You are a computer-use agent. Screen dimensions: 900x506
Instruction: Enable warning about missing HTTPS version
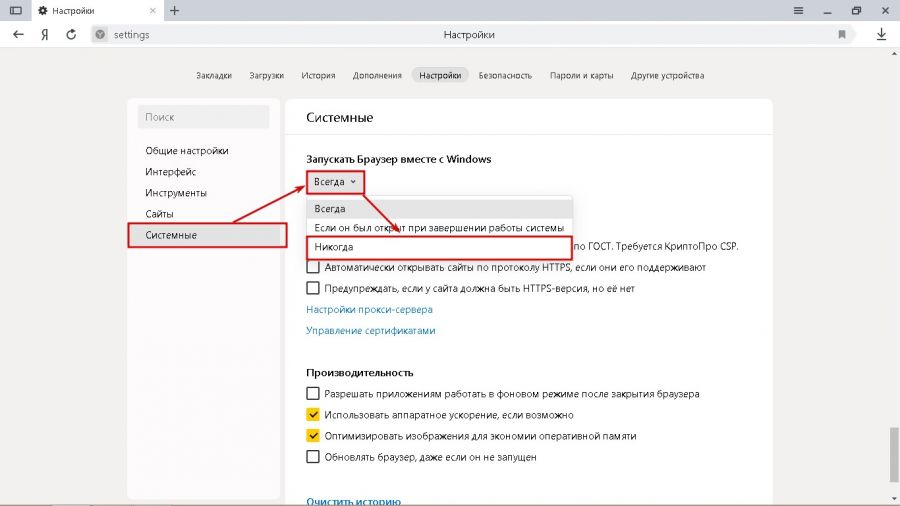click(x=313, y=288)
